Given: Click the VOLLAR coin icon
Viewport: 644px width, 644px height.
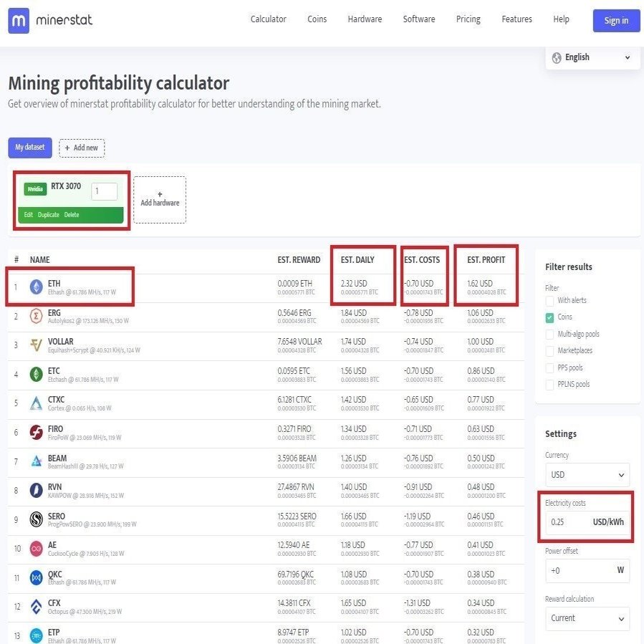Looking at the screenshot, I should pyautogui.click(x=37, y=346).
